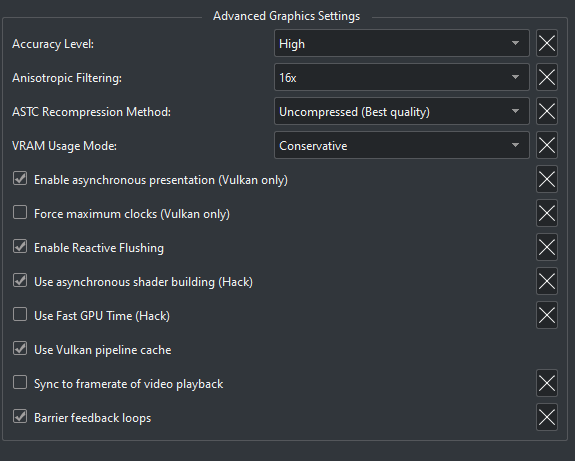The height and width of the screenshot is (461, 575).
Task: Expand the Anisotropic Filtering 16x dropdown
Action: [402, 77]
